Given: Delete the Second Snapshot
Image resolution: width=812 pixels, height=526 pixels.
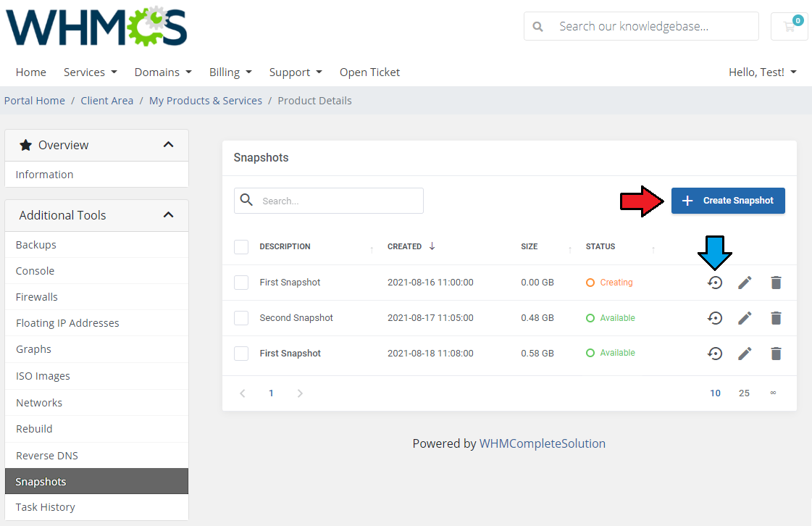Looking at the screenshot, I should [776, 317].
